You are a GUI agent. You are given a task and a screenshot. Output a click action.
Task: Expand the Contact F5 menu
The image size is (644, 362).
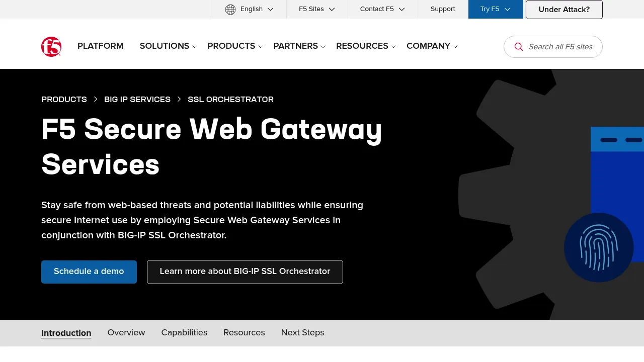[382, 9]
